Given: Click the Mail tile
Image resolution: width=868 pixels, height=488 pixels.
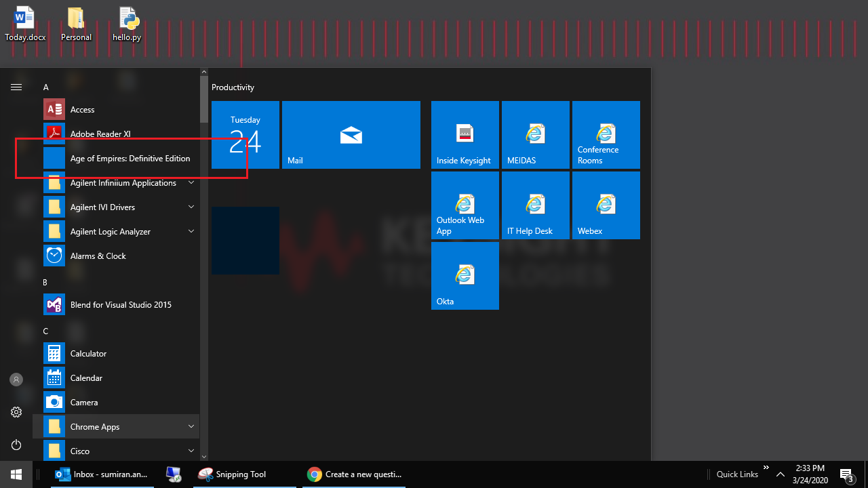Looking at the screenshot, I should [351, 135].
